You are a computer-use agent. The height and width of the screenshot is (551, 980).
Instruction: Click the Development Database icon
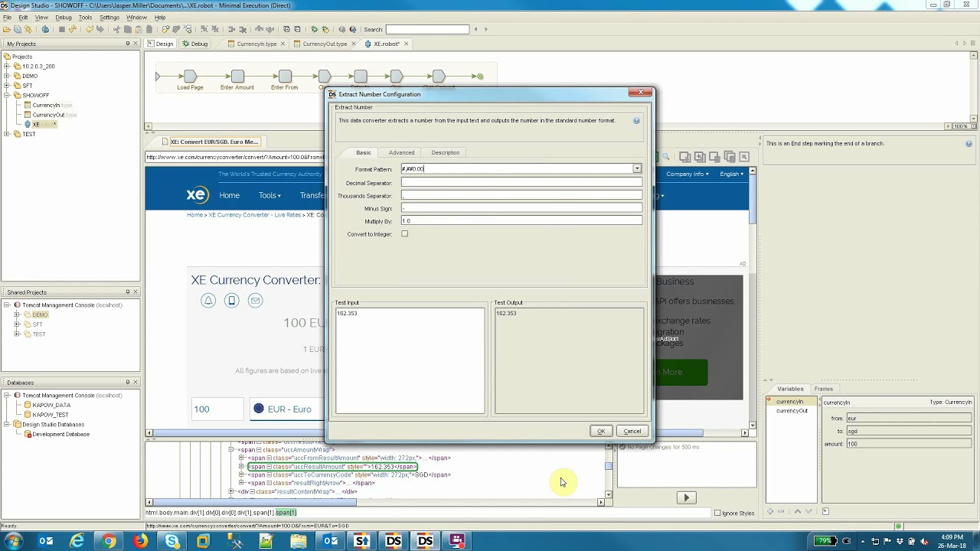[28, 434]
